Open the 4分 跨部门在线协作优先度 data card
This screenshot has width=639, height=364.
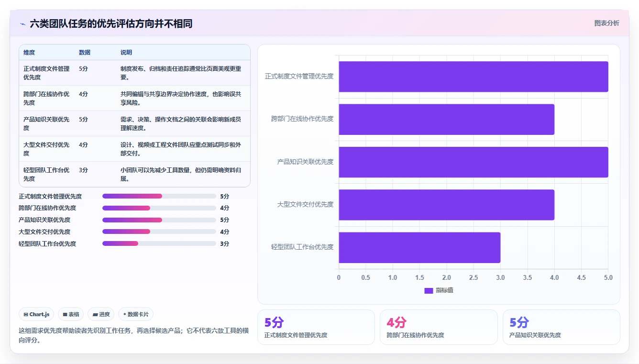tap(439, 327)
